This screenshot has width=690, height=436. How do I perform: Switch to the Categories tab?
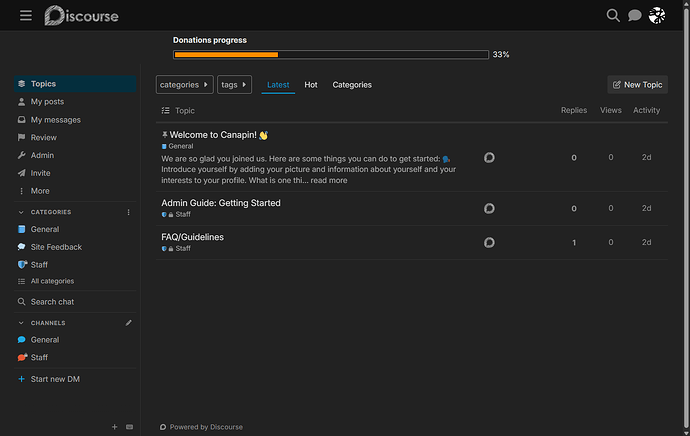[x=352, y=84]
